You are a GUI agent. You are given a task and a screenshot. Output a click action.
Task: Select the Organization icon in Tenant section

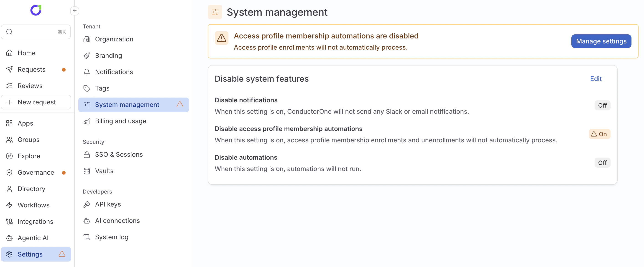click(x=87, y=39)
